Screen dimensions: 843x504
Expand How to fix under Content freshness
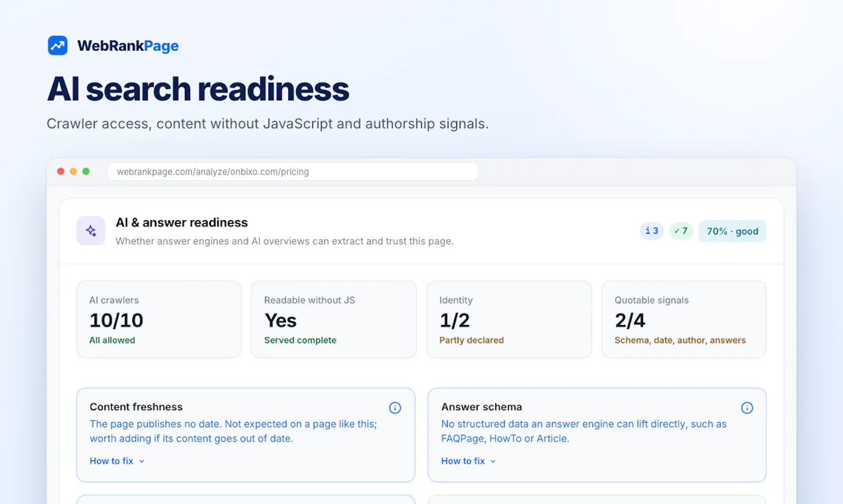click(117, 461)
